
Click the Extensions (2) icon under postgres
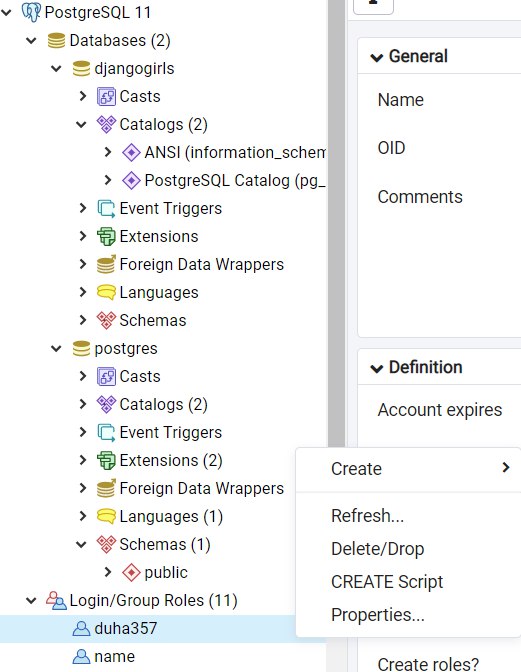106,460
